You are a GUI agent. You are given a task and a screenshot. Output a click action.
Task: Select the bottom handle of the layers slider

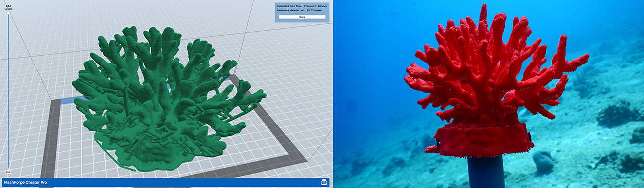pyautogui.click(x=8, y=167)
